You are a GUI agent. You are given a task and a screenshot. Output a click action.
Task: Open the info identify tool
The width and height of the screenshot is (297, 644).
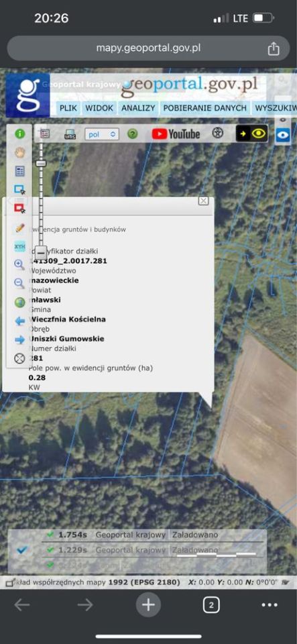tap(19, 133)
